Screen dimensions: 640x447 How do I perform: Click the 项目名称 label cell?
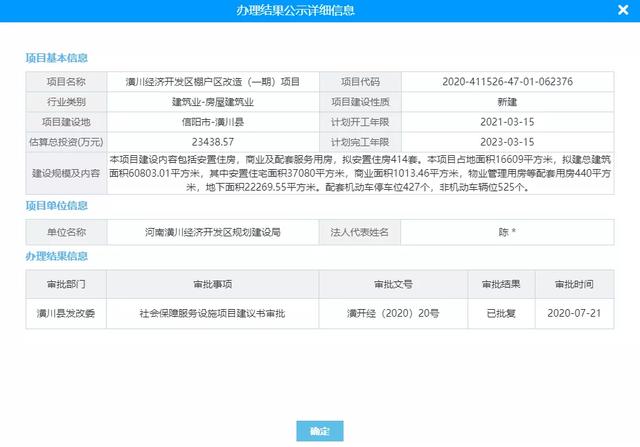click(x=66, y=82)
